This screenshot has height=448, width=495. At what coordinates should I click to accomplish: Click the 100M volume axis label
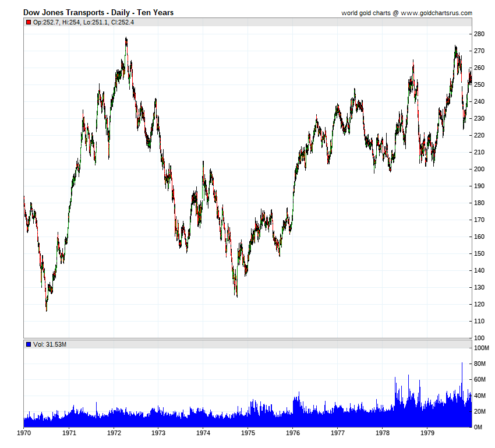point(482,348)
